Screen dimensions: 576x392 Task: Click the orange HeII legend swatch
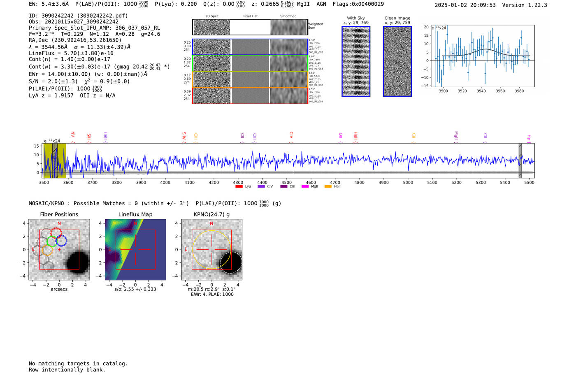click(328, 187)
